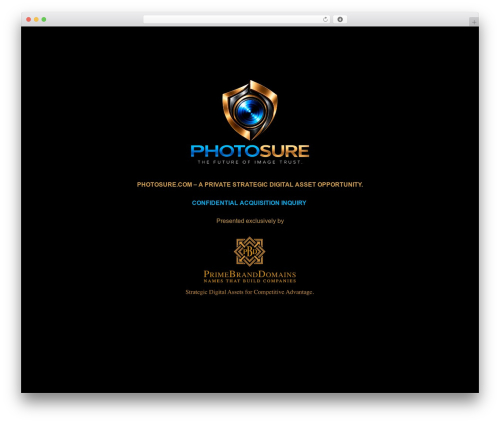
Task: Click the PHOTOSURE wordmark text
Action: click(x=250, y=151)
